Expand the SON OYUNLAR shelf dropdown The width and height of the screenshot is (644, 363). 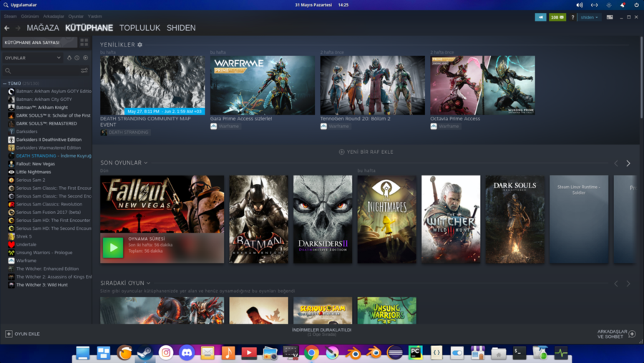point(145,163)
